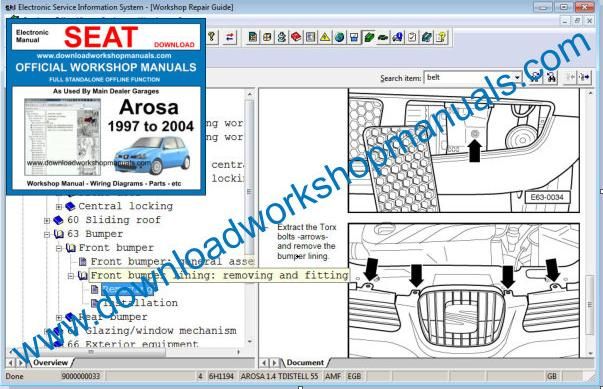603x389 pixels.
Task: Expand the Rear bumper tree node
Action: pos(59,318)
